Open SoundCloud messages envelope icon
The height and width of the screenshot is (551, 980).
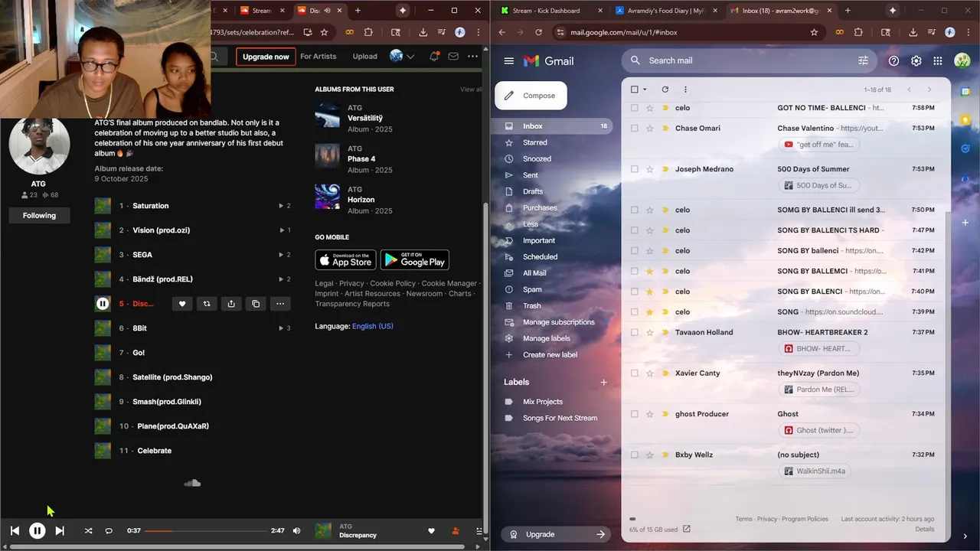point(453,57)
